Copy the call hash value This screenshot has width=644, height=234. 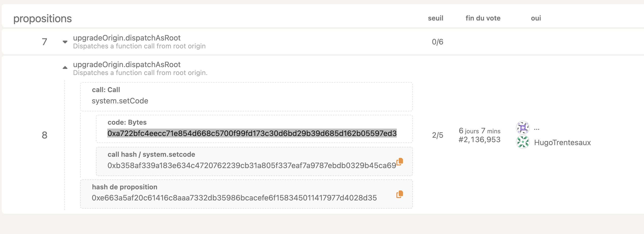tap(399, 161)
